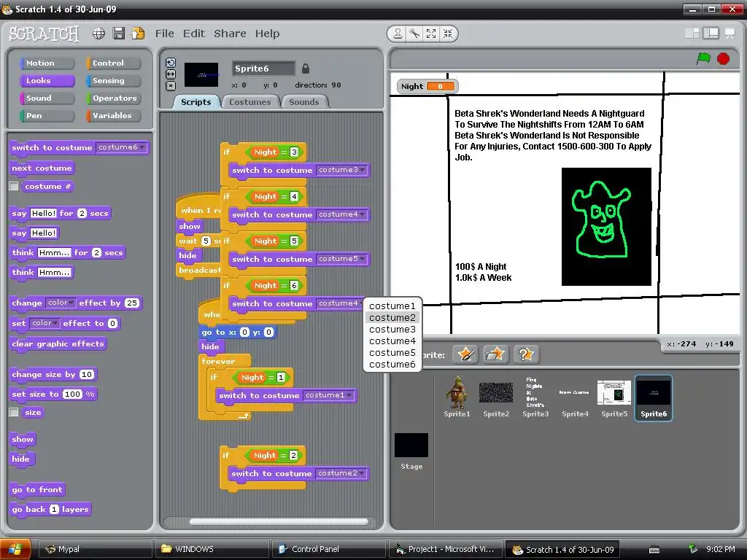Enable the size stage monitor checkbox
Viewport: 747px width, 560px height.
[14, 413]
